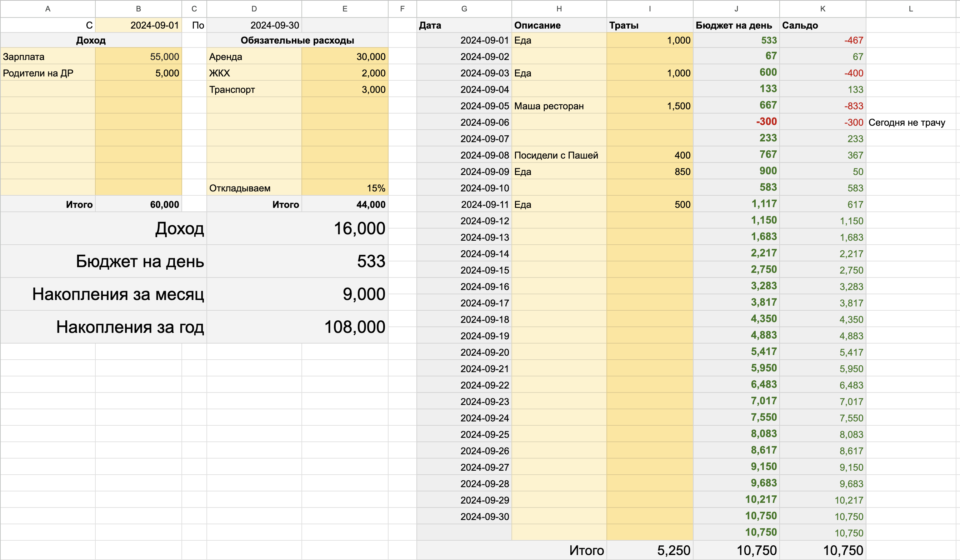Select the Аренда expense label
Image resolution: width=960 pixels, height=560 pixels.
(x=254, y=56)
